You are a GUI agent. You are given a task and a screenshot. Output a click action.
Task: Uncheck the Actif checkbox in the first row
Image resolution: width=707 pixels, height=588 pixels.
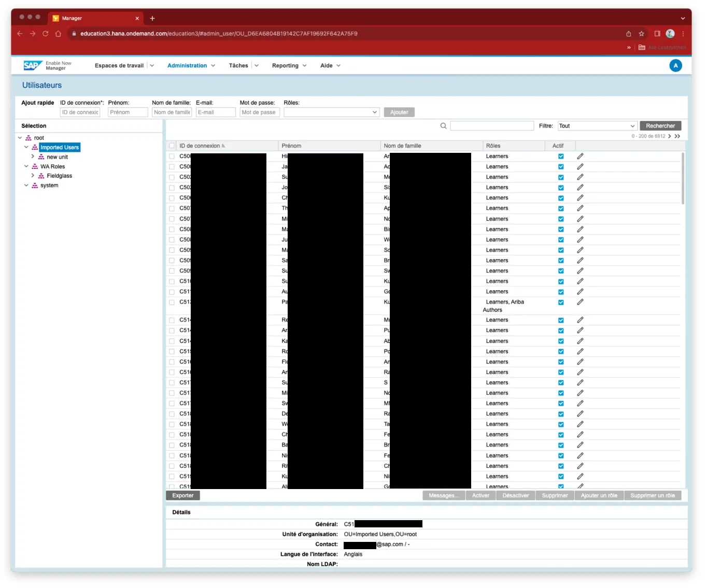pos(561,156)
